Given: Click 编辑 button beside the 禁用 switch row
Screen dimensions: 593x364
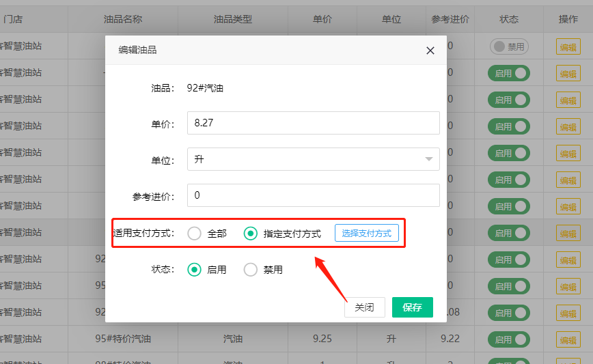Looking at the screenshot, I should [x=568, y=47].
